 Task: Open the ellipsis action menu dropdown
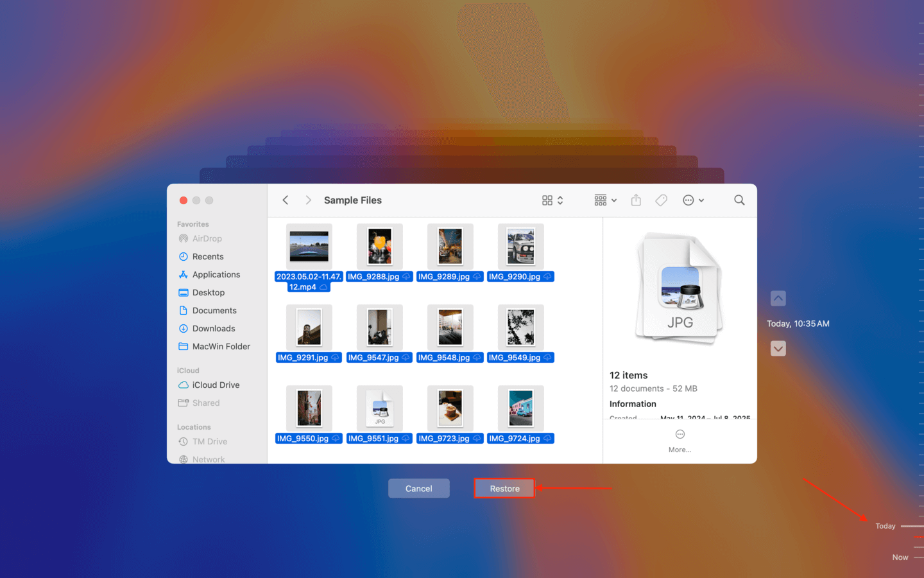point(693,200)
